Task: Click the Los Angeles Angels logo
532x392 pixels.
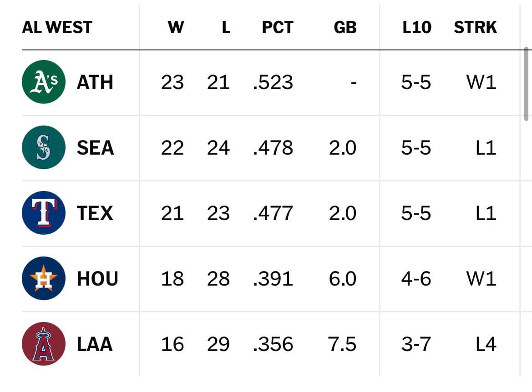Action: tap(43, 343)
